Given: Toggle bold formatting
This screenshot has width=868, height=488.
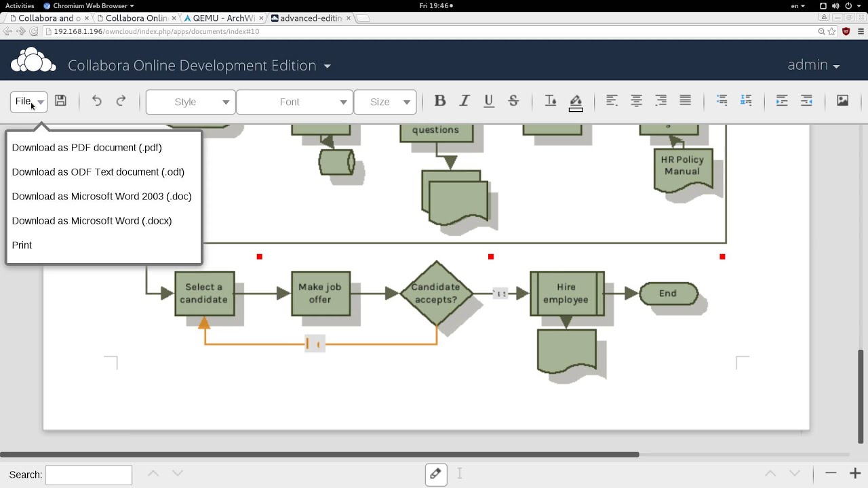Looking at the screenshot, I should pos(439,101).
